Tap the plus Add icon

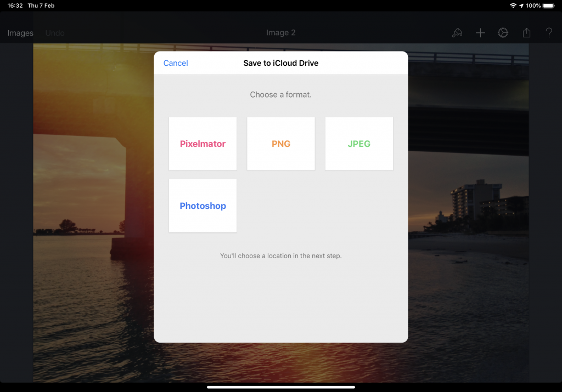coord(480,33)
